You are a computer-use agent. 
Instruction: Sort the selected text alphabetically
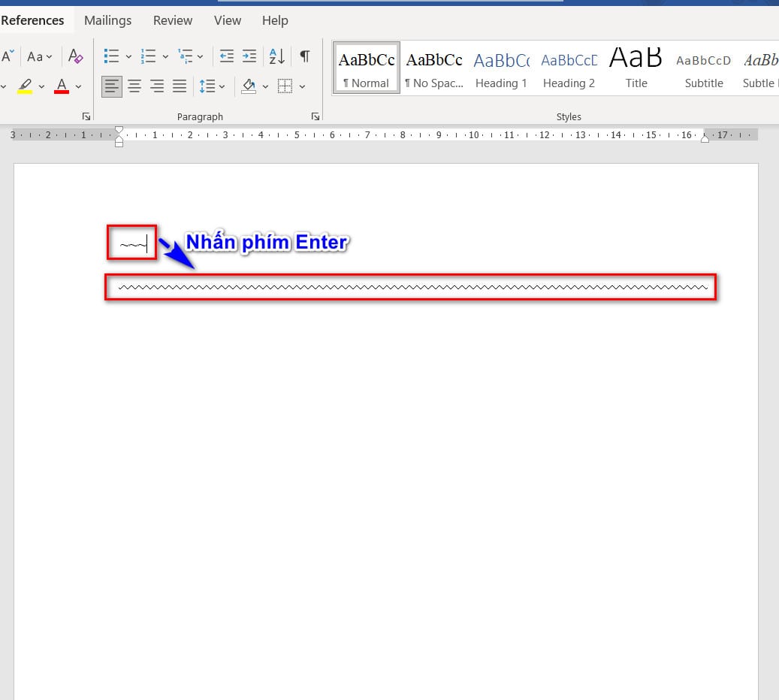click(x=276, y=56)
